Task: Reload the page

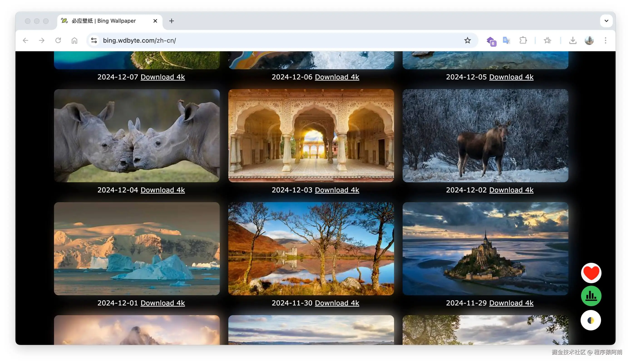Action: [58, 40]
